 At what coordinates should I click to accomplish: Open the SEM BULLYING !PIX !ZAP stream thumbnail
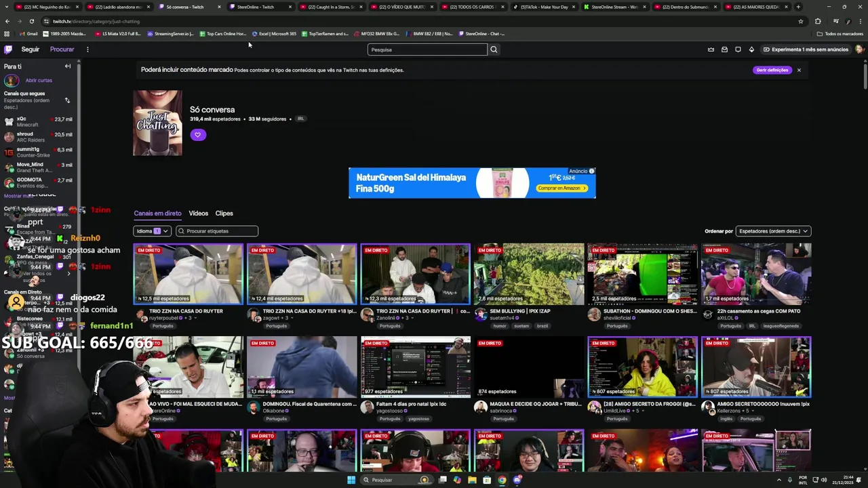[x=528, y=274]
